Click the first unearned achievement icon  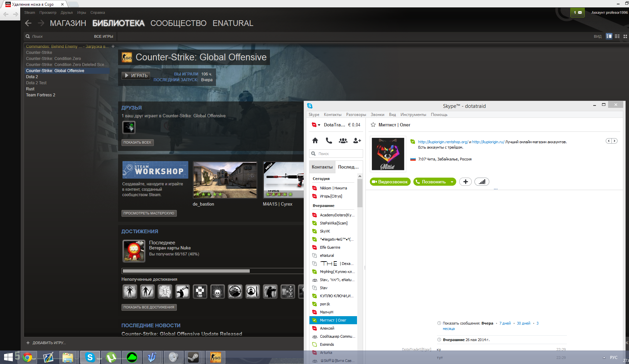(130, 292)
